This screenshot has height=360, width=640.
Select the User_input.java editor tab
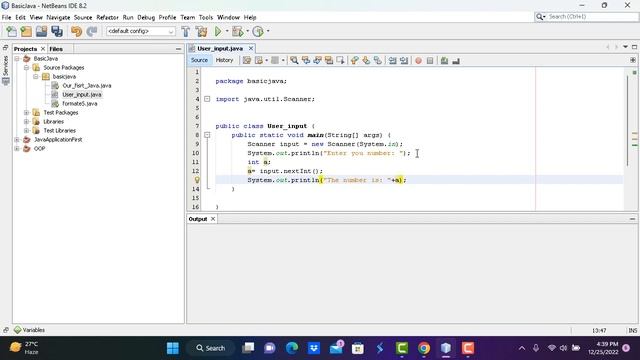[x=220, y=48]
